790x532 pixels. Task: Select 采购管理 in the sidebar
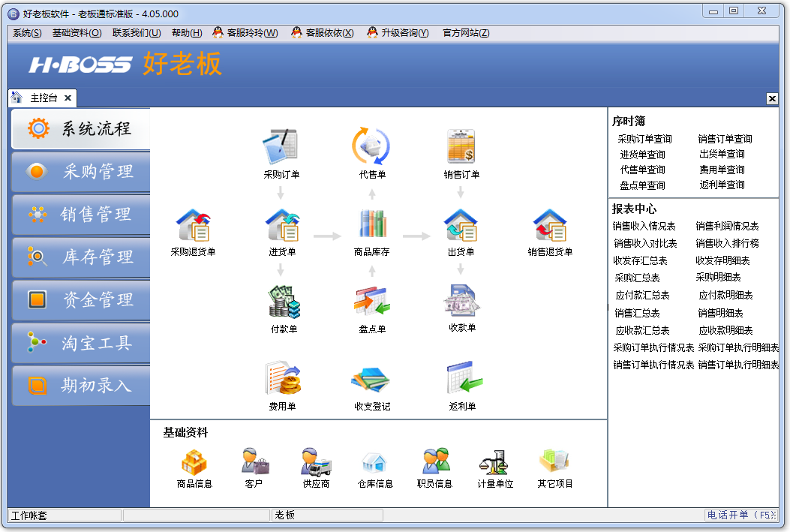pos(80,172)
